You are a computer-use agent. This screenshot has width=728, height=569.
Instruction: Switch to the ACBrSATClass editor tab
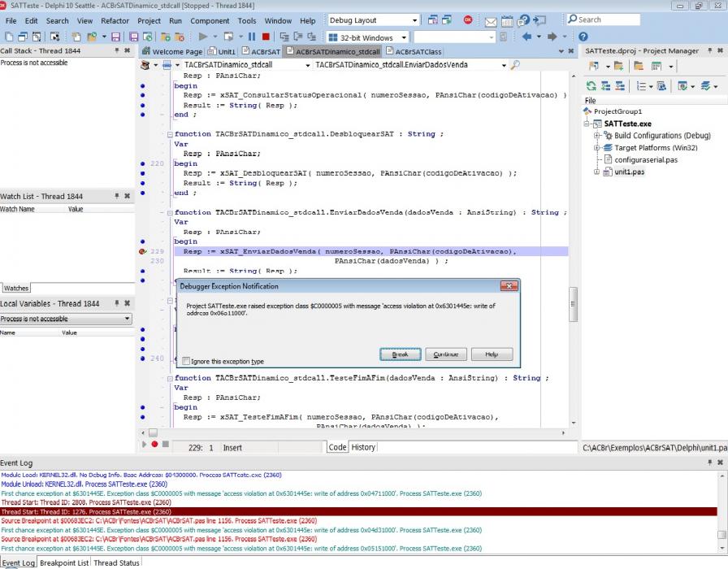click(414, 51)
